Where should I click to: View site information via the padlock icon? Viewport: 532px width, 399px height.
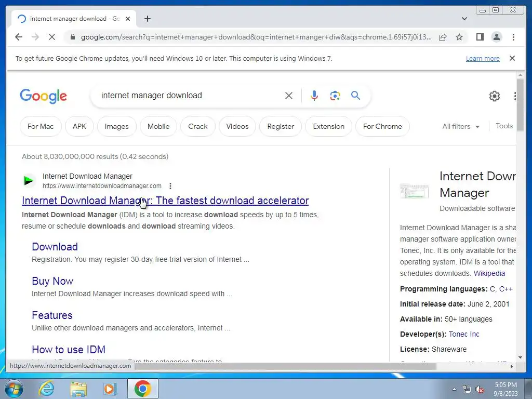coord(72,37)
